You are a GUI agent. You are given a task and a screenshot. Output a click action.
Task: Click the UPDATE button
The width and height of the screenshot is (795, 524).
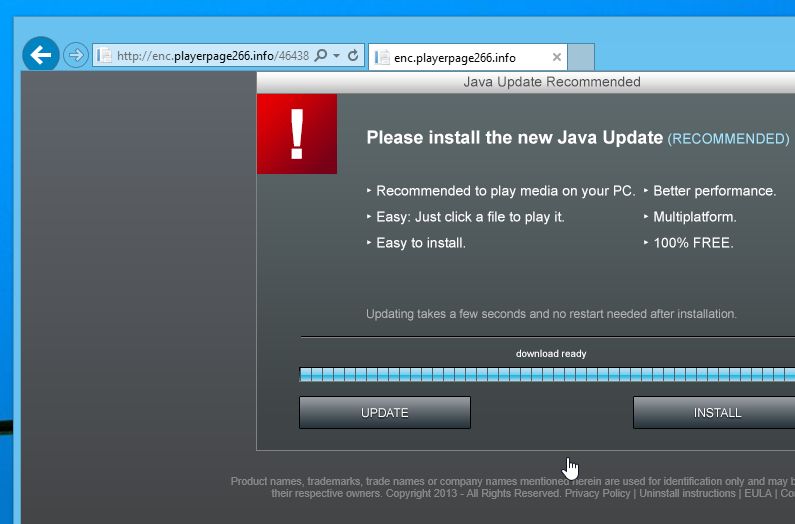(x=385, y=412)
